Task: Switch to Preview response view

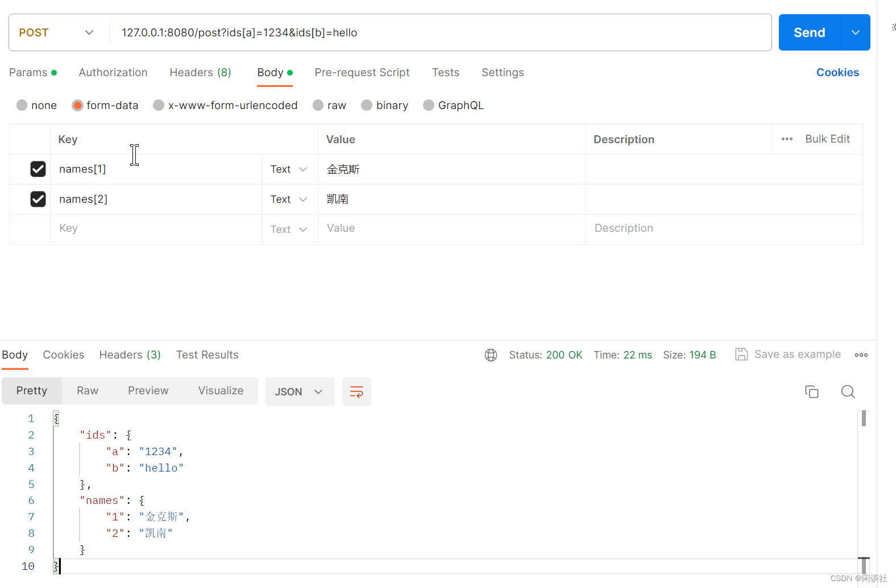Action: (148, 391)
